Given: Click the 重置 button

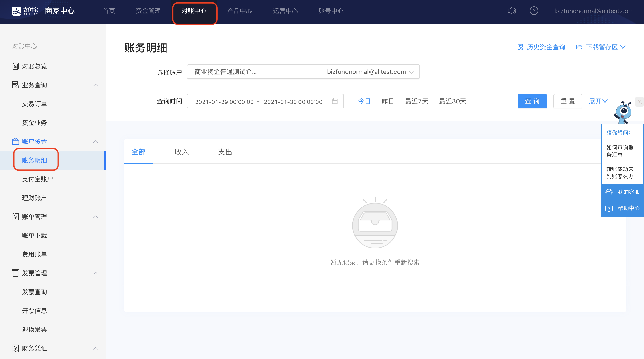Looking at the screenshot, I should pyautogui.click(x=568, y=101).
